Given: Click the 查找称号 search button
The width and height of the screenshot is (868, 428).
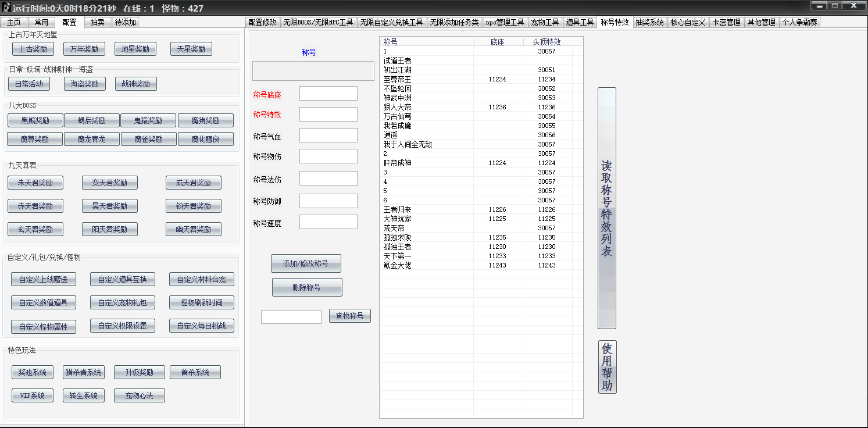Looking at the screenshot, I should (349, 316).
